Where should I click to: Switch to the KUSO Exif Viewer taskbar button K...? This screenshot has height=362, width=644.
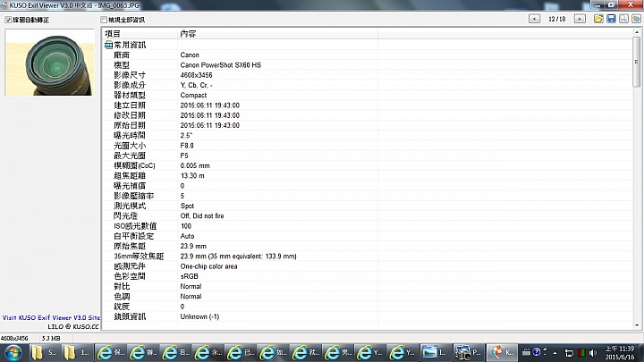(x=503, y=352)
